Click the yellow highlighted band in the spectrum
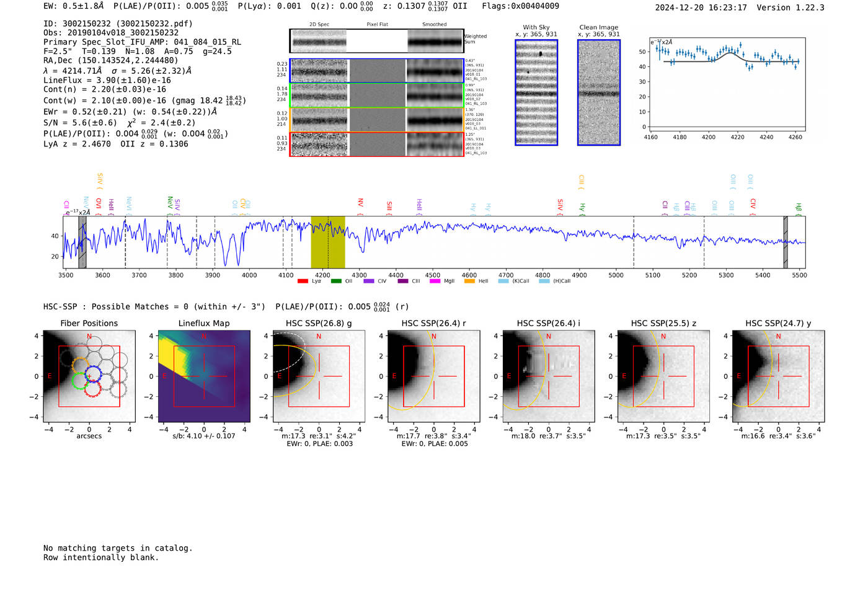 pos(328,242)
